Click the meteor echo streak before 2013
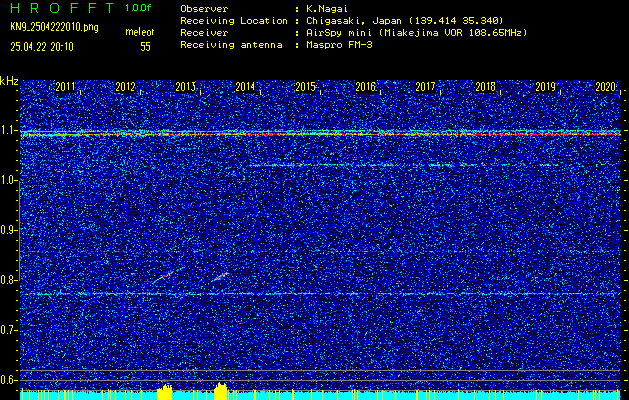 point(164,276)
